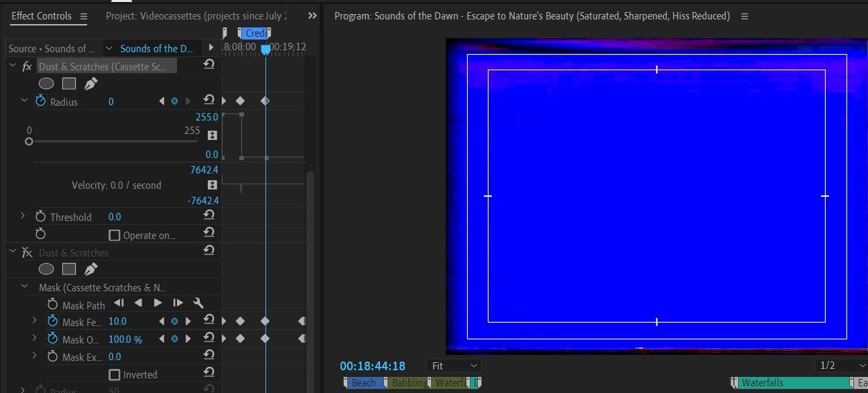
Task: Click the Radius slider handle
Action: tap(29, 141)
